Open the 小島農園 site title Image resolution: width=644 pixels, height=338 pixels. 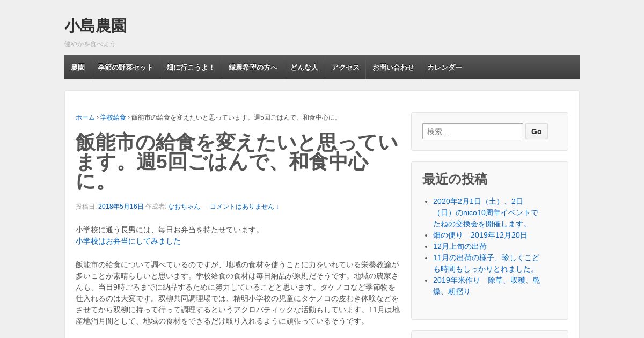coord(96,26)
